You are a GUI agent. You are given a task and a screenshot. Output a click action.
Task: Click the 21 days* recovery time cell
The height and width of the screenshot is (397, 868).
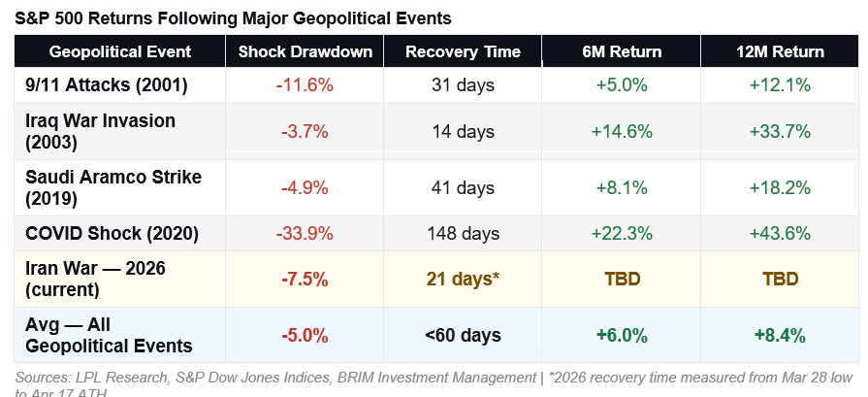tap(463, 279)
